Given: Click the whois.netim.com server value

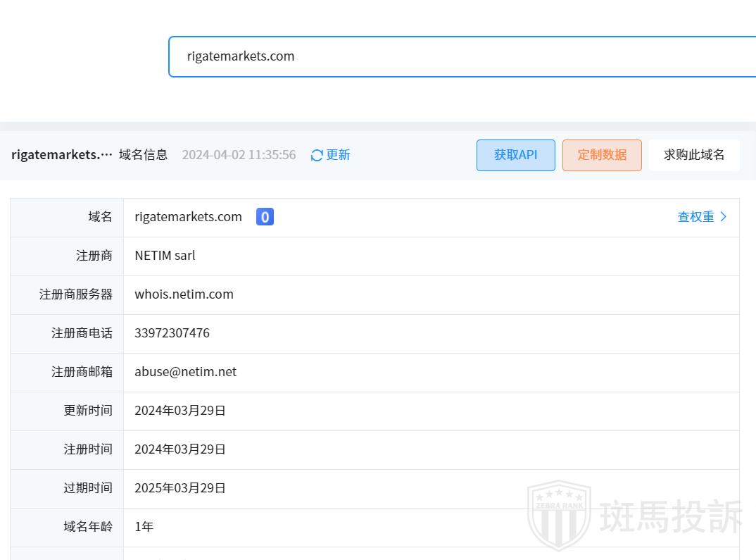Looking at the screenshot, I should (184, 294).
